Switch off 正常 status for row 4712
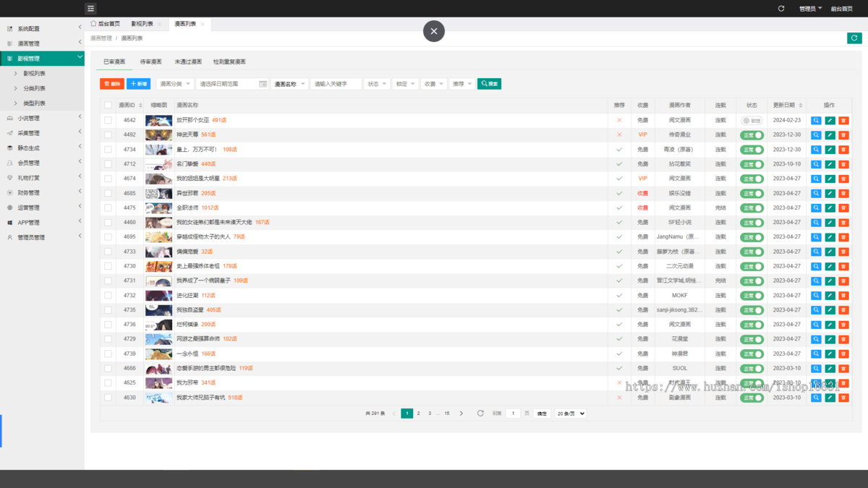This screenshot has width=868, height=488. pyautogui.click(x=752, y=164)
